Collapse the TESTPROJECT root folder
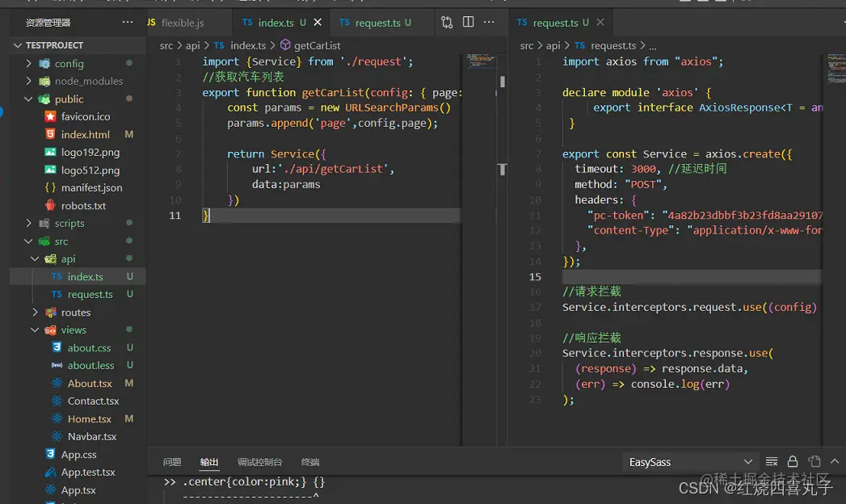 pyautogui.click(x=19, y=45)
